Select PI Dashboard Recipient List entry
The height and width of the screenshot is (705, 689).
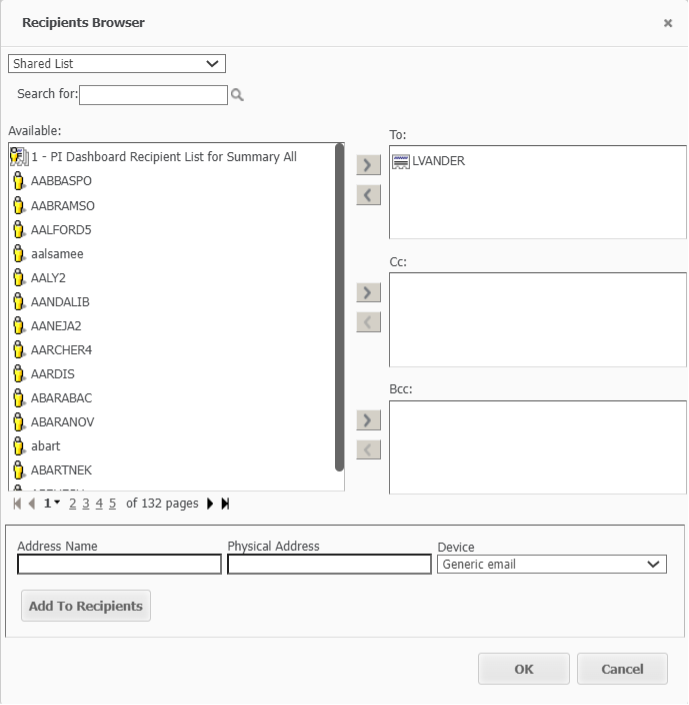click(164, 157)
